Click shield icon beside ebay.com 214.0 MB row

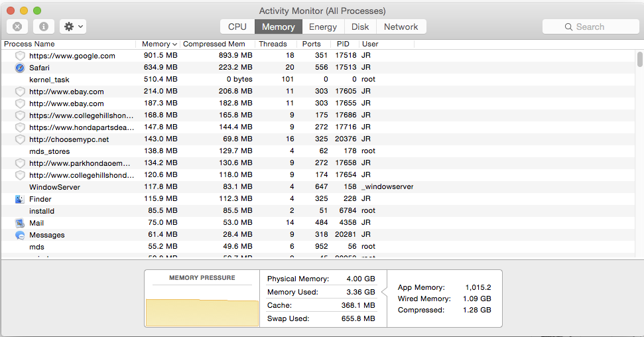coord(20,92)
